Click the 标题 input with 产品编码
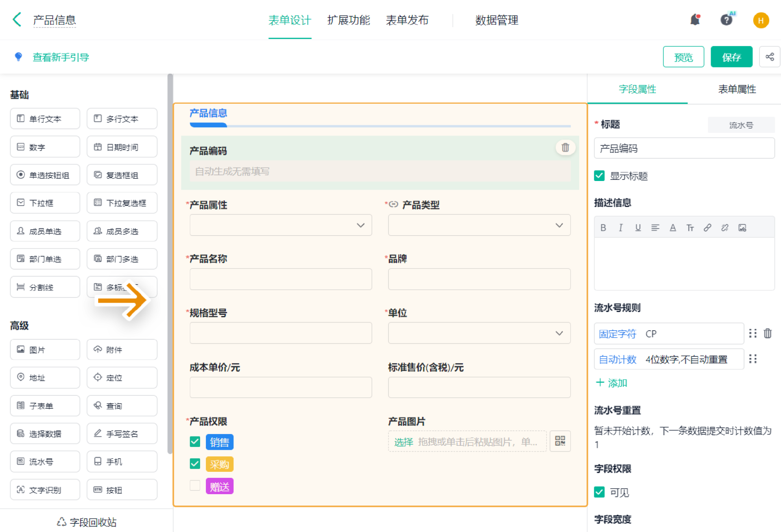The height and width of the screenshot is (532, 781). pos(684,148)
